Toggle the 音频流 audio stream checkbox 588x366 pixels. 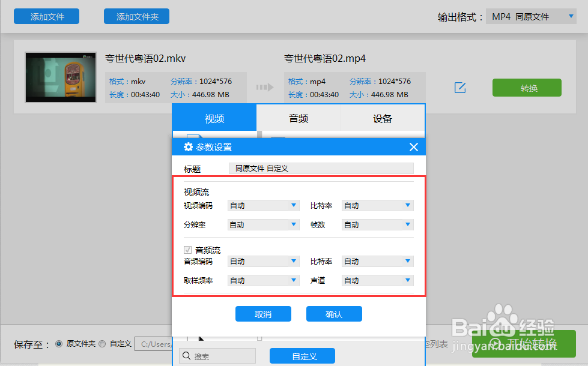click(187, 250)
